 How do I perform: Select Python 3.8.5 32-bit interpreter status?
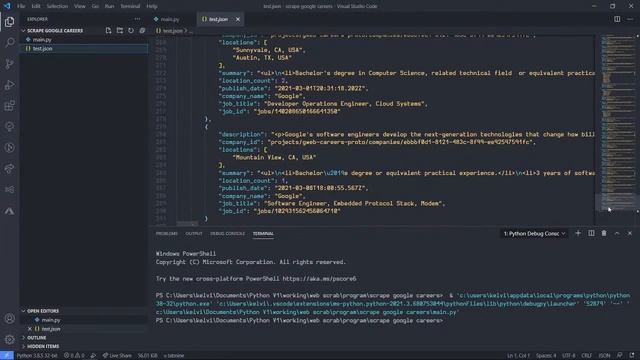click(x=37, y=356)
